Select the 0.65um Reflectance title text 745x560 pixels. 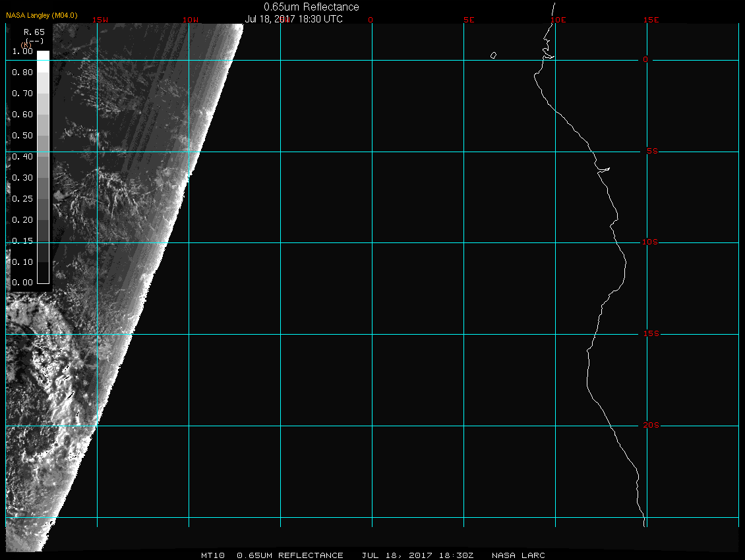point(311,7)
